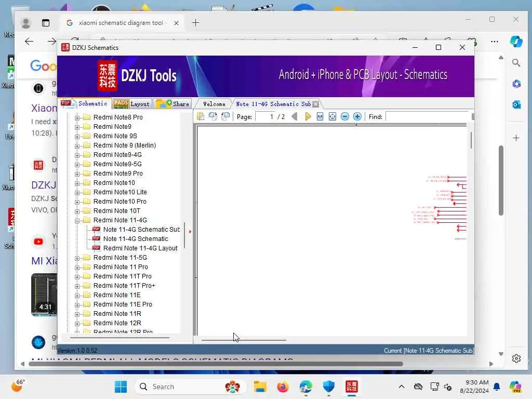Collapse the Redmi Note 11-4G folder
The image size is (532, 399).
(x=77, y=220)
